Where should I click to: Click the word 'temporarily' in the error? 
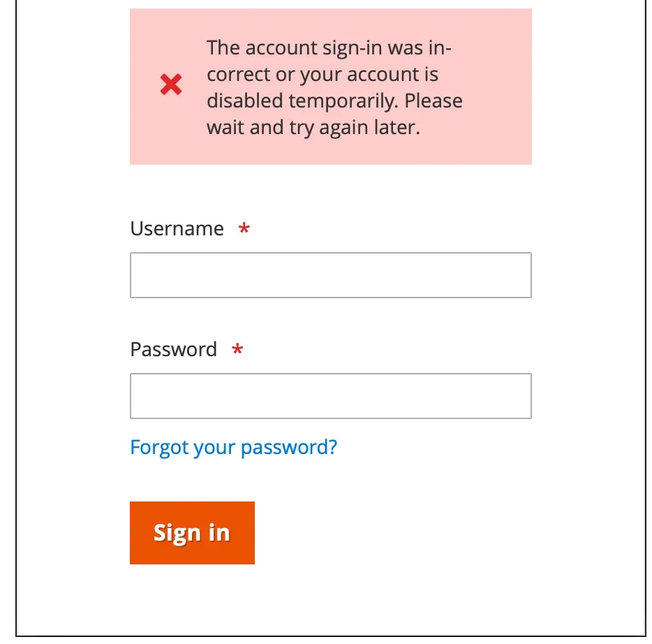coord(343,101)
